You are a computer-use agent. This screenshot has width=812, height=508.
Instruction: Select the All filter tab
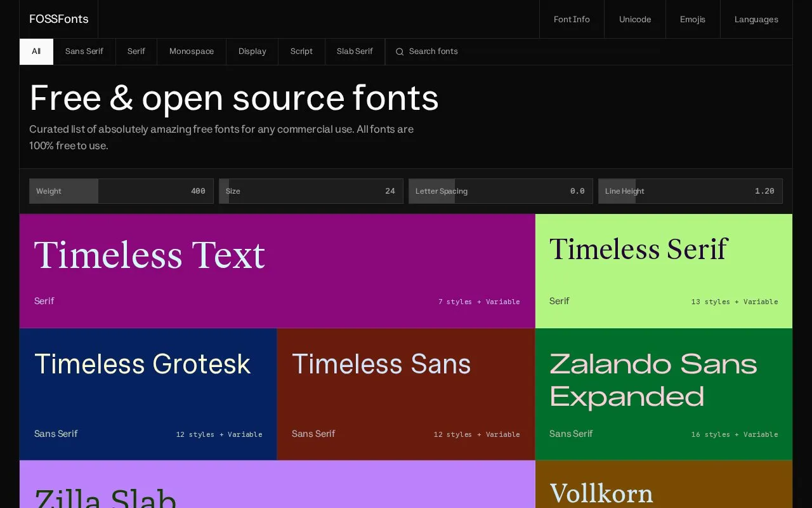click(36, 51)
